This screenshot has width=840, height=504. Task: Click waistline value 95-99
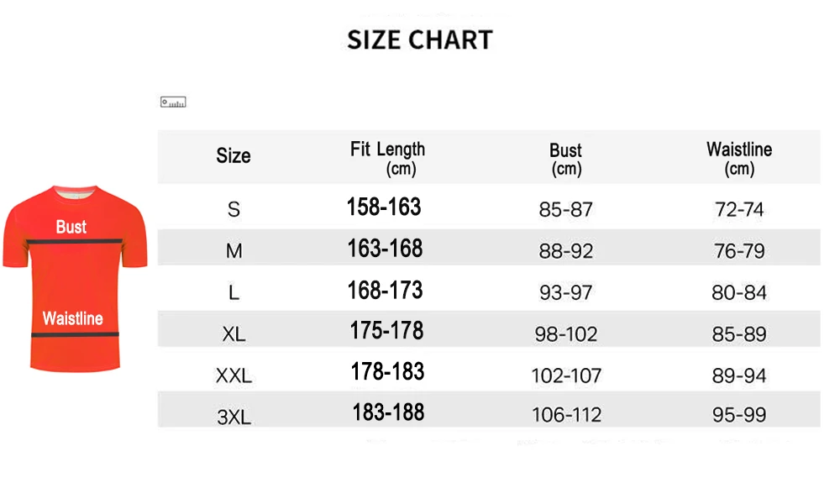click(x=739, y=415)
